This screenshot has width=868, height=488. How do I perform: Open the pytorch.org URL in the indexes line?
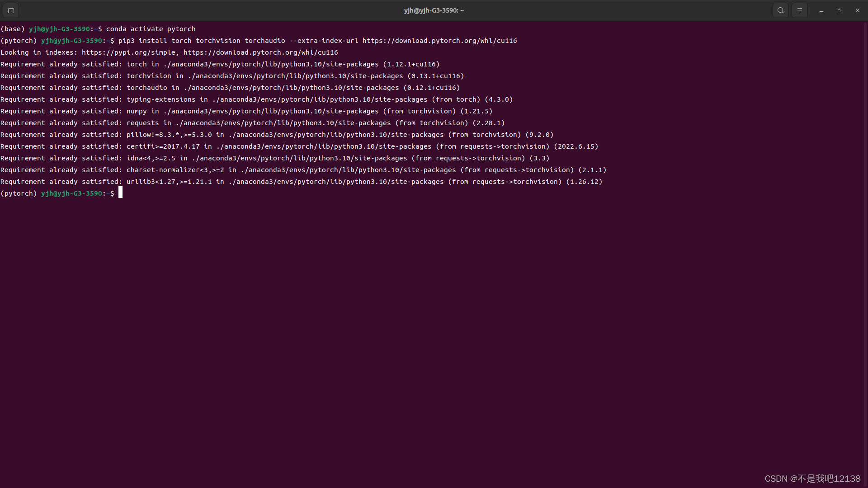point(260,52)
